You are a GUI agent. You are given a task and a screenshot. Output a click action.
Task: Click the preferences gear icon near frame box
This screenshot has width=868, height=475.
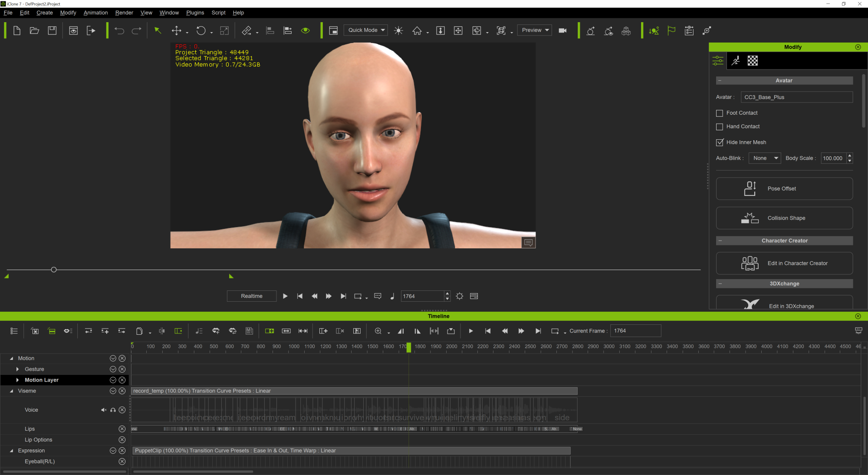point(460,296)
